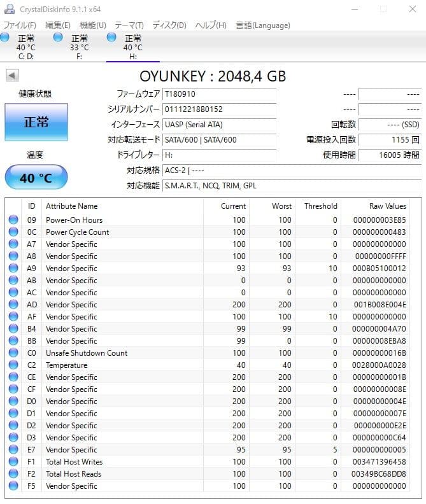426x504 pixels.
Task: Click status orb for Total Host Reads
Action: [x=13, y=474]
